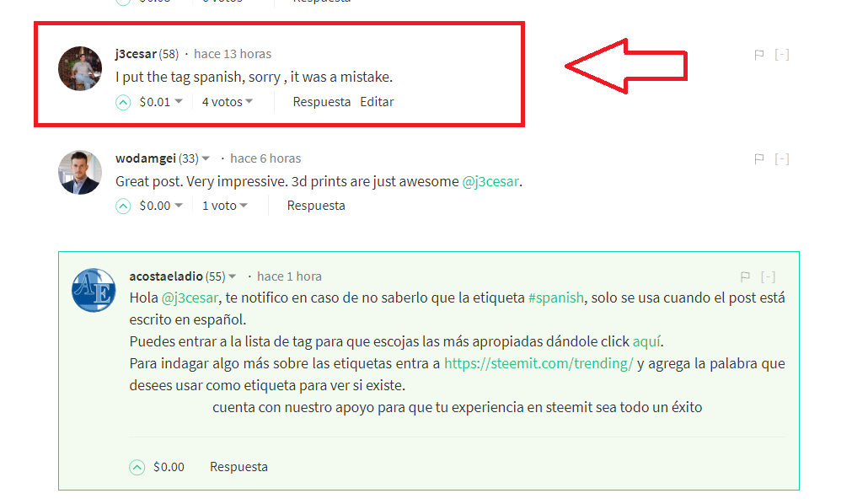868x504 pixels.
Task: Upvote acostaeladio's comment
Action: [137, 468]
